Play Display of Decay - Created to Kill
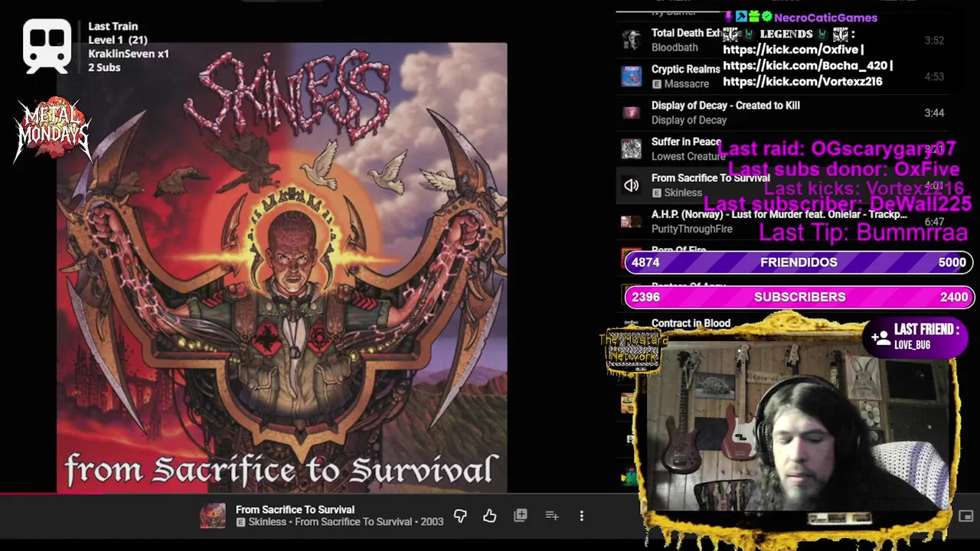Screen dimensions: 980x551 [782, 112]
